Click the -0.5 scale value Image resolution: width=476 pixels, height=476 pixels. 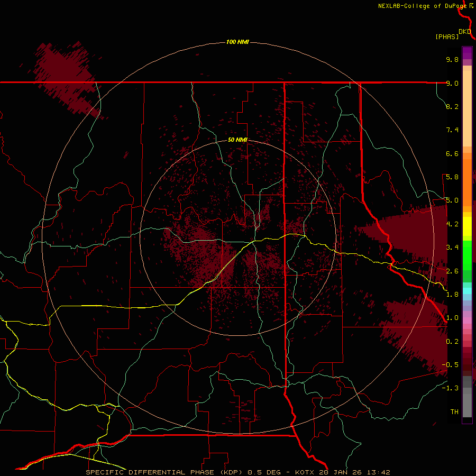coord(450,365)
